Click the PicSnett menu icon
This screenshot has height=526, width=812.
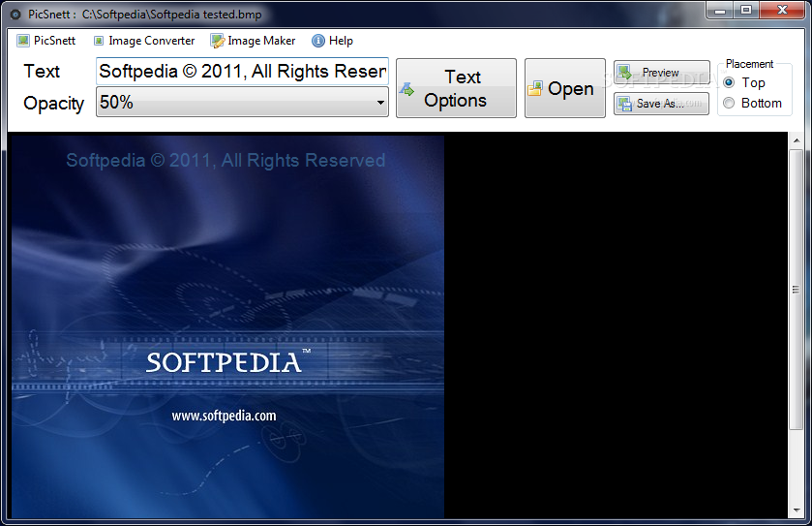tap(23, 41)
